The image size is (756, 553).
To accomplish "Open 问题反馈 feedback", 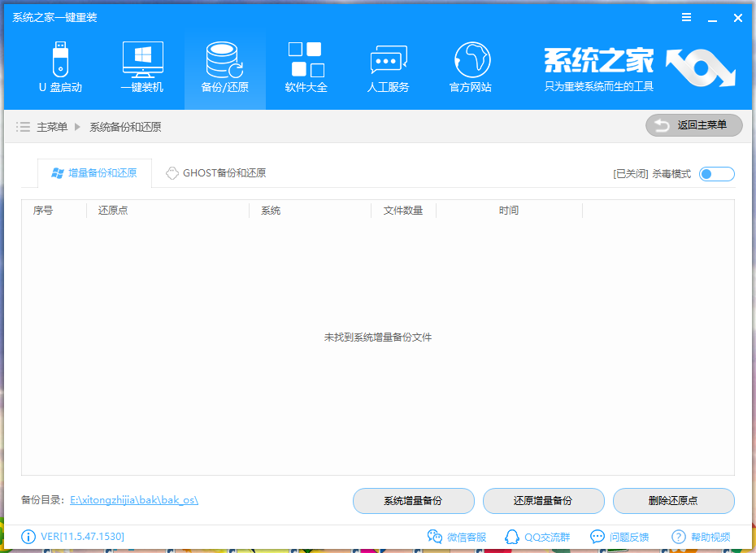I will (x=619, y=537).
